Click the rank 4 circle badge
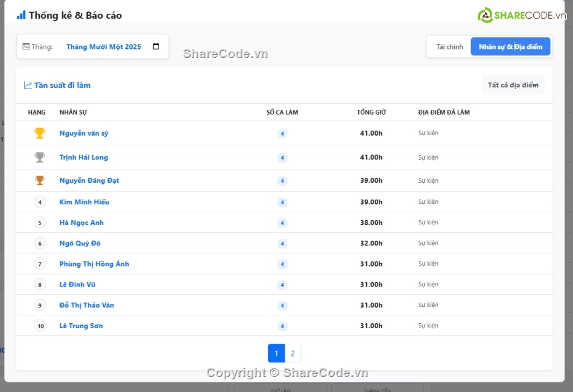The width and height of the screenshot is (573, 392). (x=40, y=202)
